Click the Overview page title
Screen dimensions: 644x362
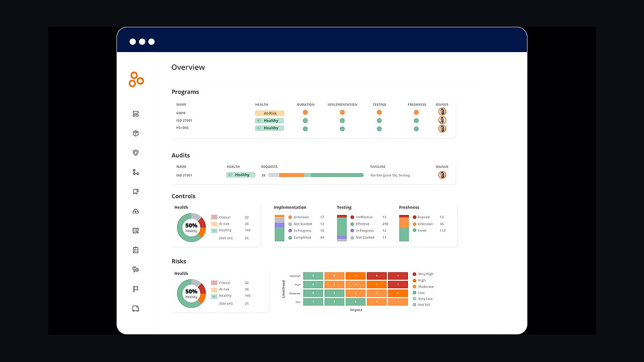pyautogui.click(x=188, y=68)
